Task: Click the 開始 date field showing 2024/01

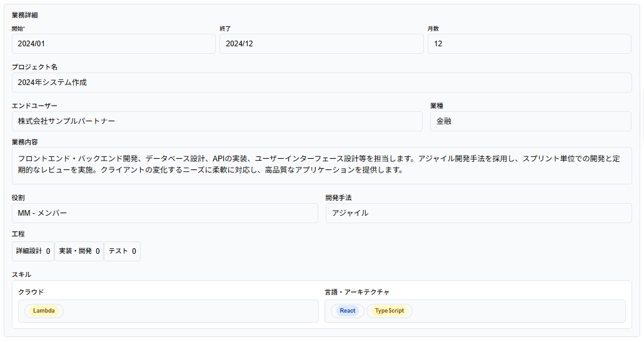Action: pos(113,44)
